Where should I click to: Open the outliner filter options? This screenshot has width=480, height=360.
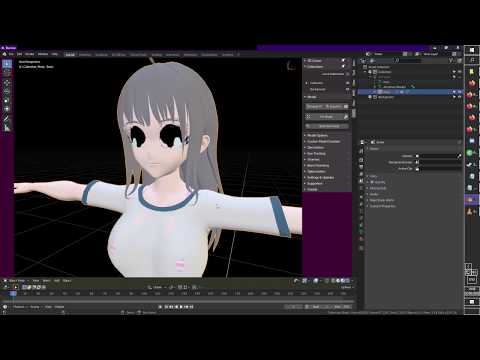coord(451,61)
